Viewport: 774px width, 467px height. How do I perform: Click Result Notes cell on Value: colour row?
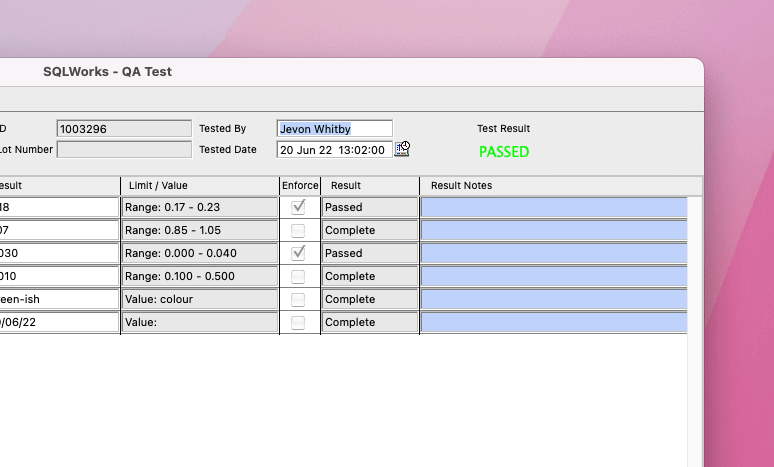[553, 299]
